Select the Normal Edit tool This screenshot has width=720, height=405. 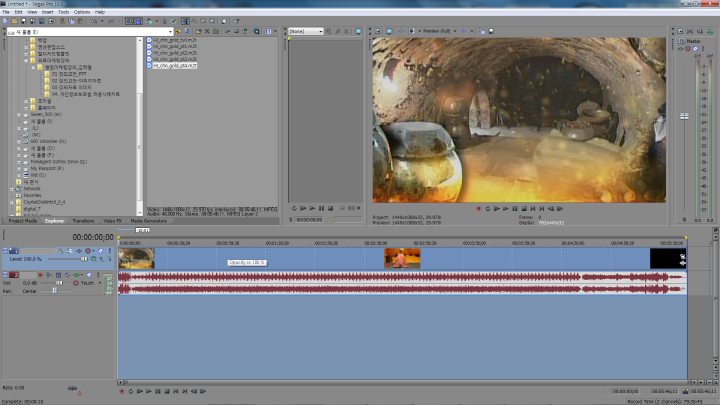coord(185,21)
